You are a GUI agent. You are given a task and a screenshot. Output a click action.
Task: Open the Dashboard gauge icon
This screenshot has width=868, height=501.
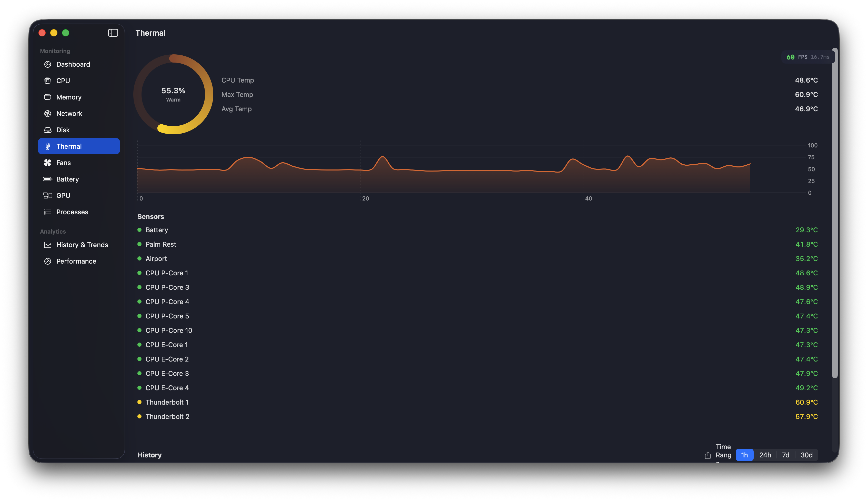pyautogui.click(x=47, y=64)
